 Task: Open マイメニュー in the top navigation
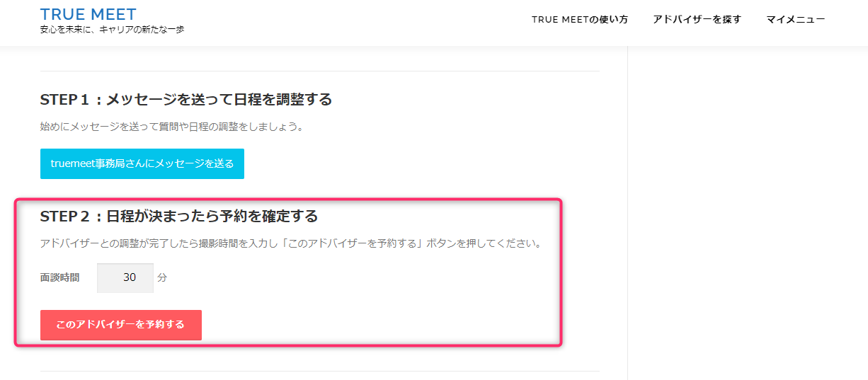coord(795,19)
